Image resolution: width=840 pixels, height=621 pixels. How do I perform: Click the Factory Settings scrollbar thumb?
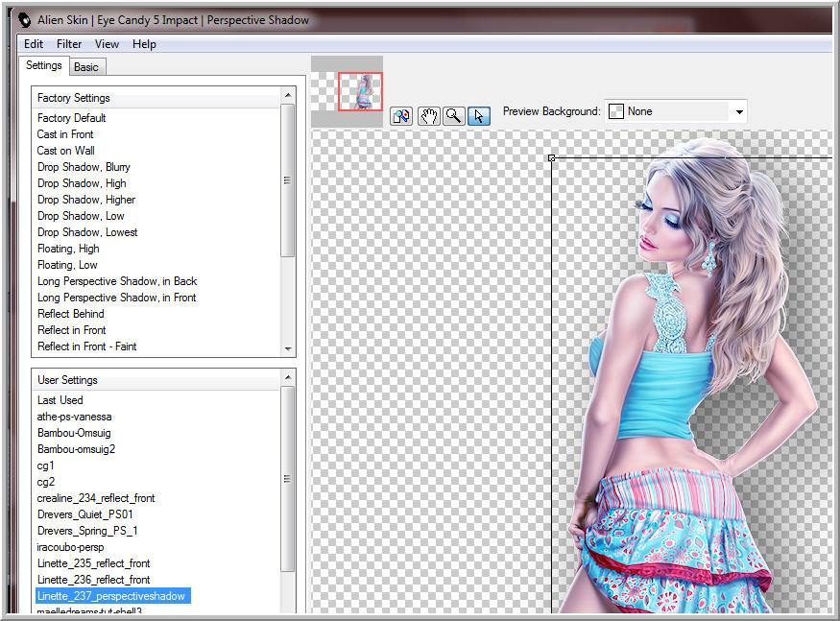(x=288, y=180)
